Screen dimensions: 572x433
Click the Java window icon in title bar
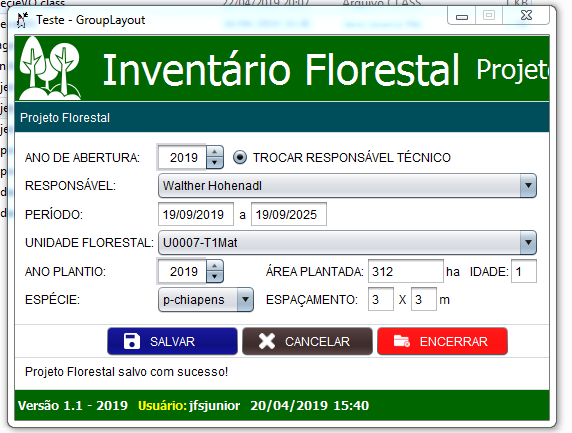tap(22, 20)
